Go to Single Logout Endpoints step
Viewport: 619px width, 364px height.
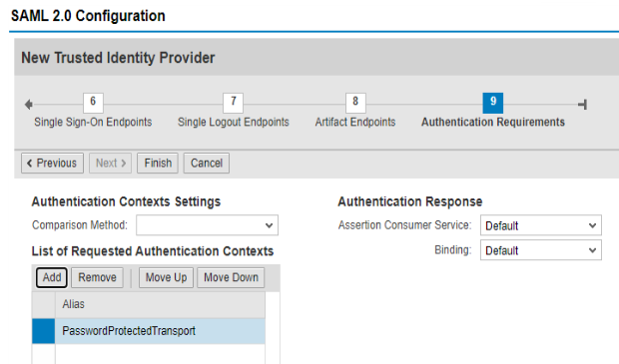pyautogui.click(x=234, y=122)
